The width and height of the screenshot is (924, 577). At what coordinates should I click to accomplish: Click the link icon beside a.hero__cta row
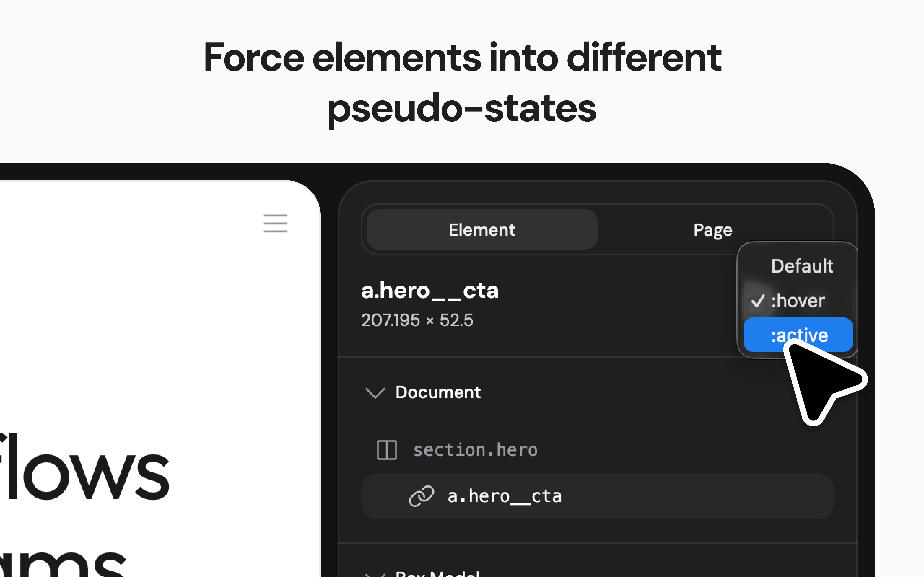click(x=421, y=496)
